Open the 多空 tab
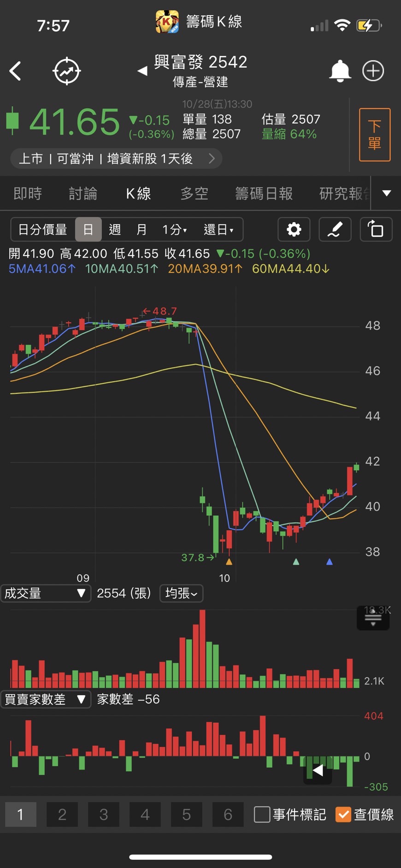This screenshot has height=868, width=401. [194, 194]
